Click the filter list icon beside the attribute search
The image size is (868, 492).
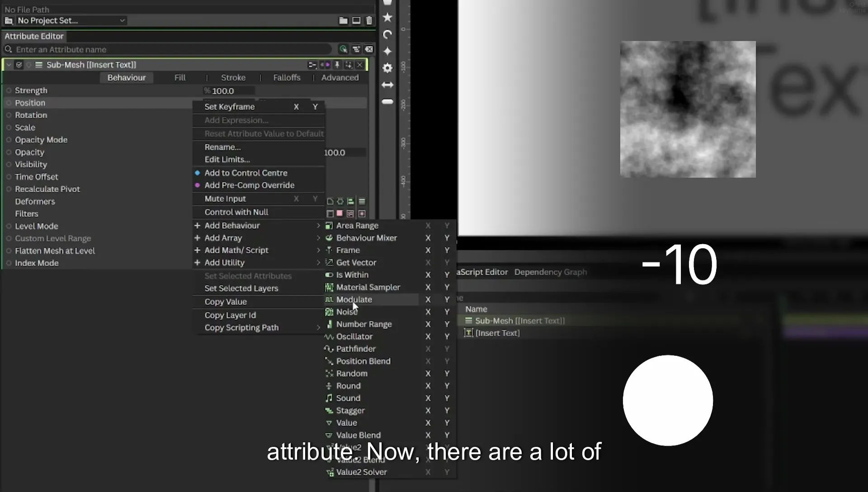(356, 49)
